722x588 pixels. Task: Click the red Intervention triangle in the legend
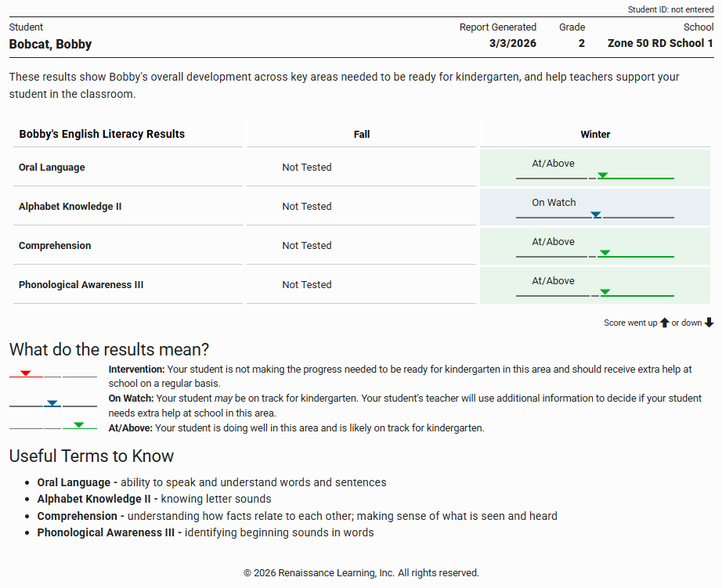[26, 373]
